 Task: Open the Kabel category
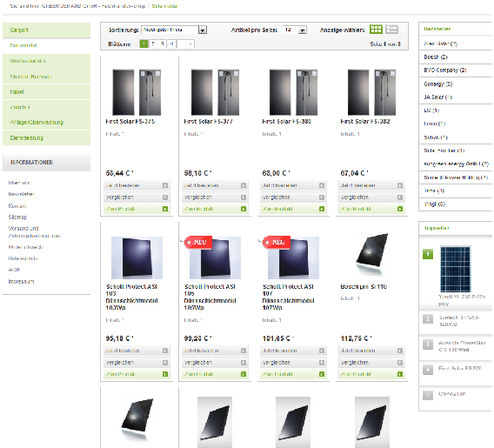46,92
